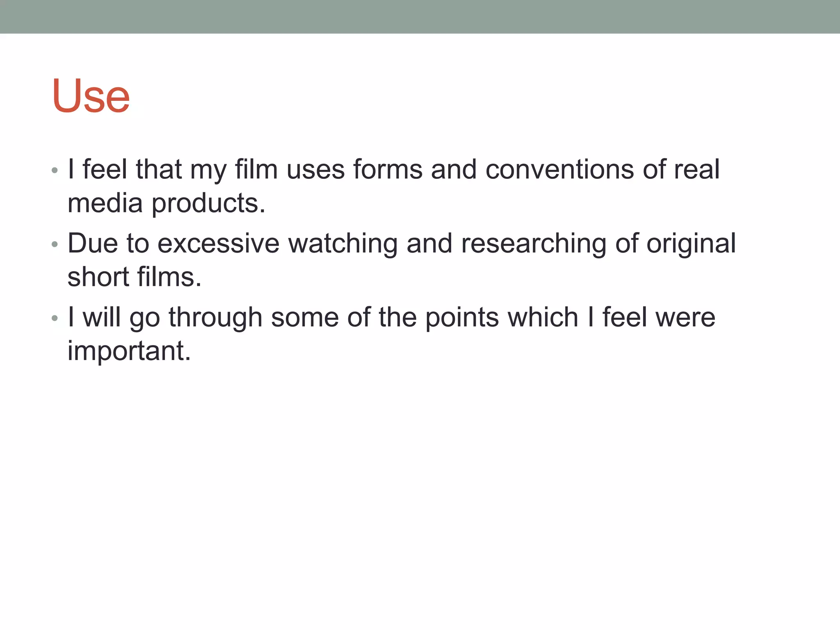Click the word 'important.' on last line
Screen dimensions: 840x630
[x=129, y=351]
